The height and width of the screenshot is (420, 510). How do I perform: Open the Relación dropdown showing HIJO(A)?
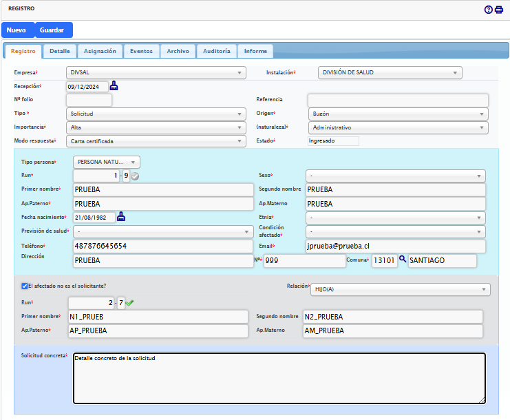coord(401,290)
